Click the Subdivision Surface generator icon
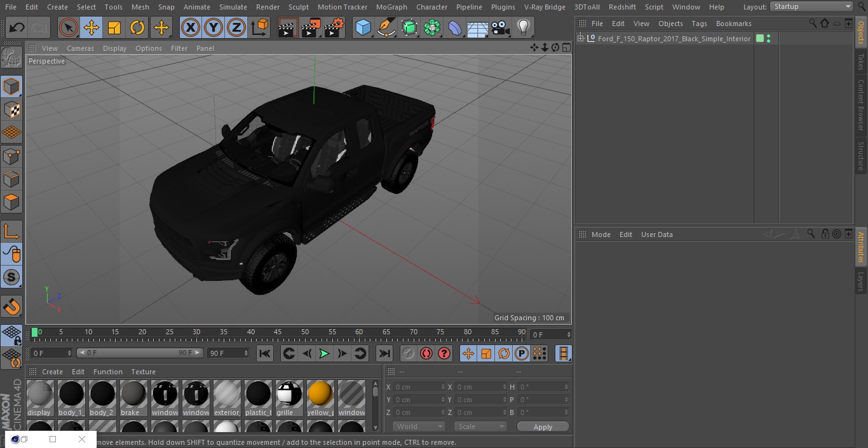 [x=409, y=27]
